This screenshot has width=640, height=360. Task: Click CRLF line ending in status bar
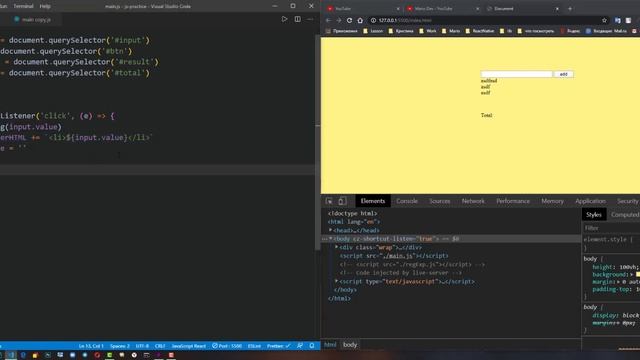160,346
